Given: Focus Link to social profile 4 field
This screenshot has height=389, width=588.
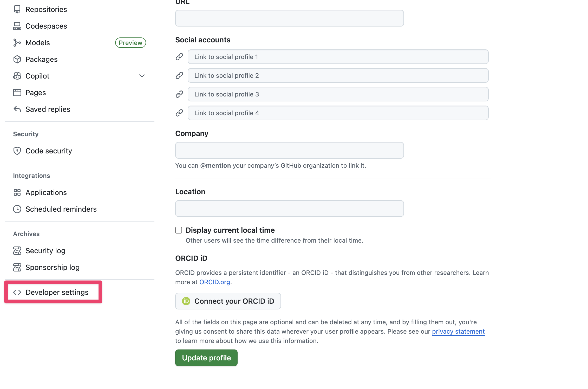Looking at the screenshot, I should pos(338,113).
